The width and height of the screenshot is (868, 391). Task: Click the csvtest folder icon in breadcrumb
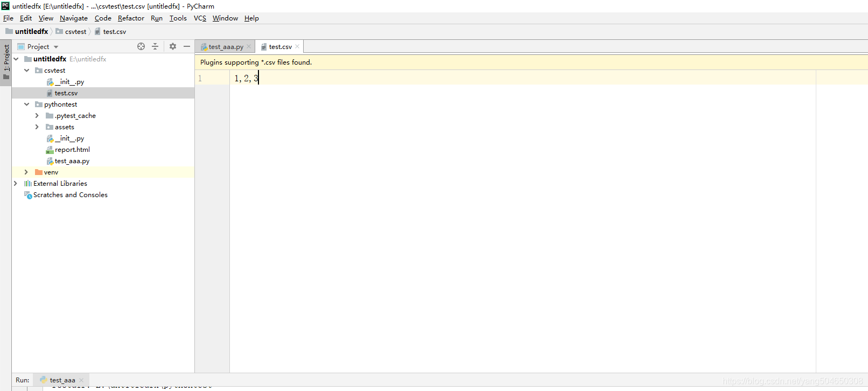coord(59,31)
